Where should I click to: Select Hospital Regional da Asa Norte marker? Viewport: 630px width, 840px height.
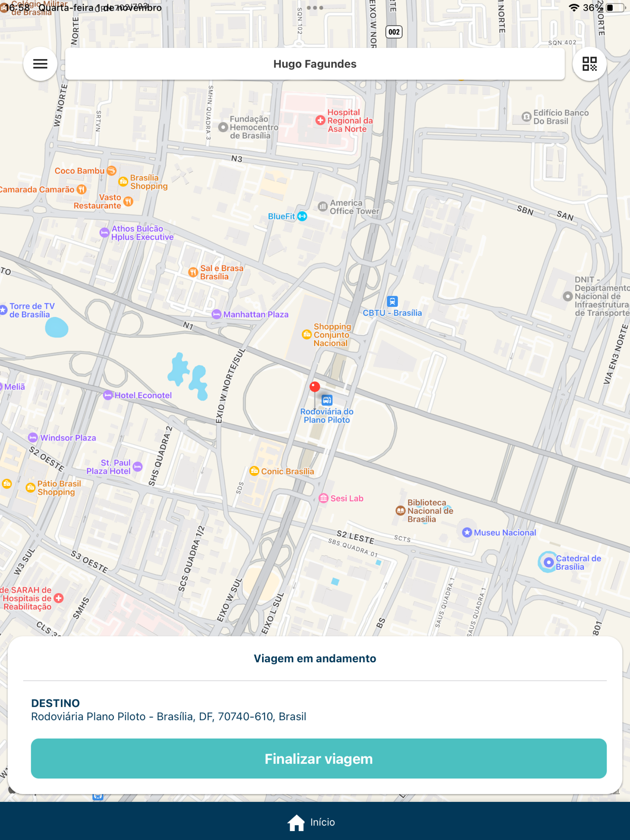click(x=320, y=121)
